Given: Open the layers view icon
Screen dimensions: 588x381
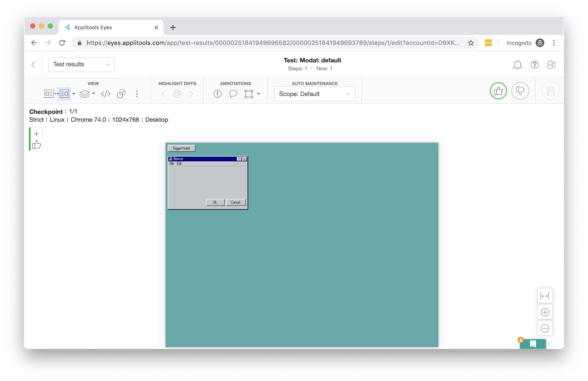Looking at the screenshot, I should (x=85, y=94).
